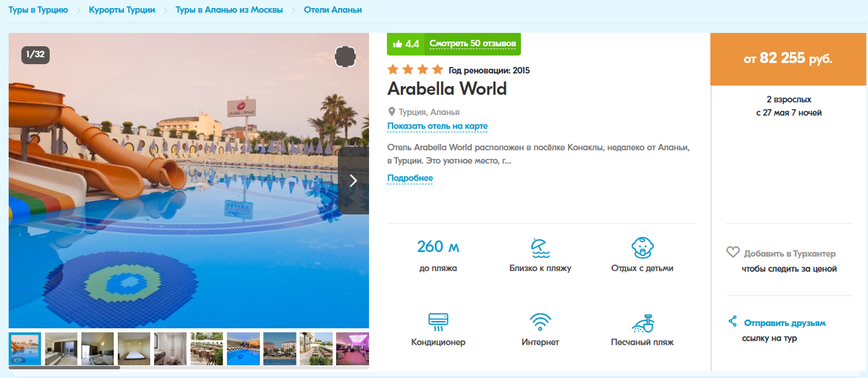Click the text 2 взрослых
The image size is (868, 378).
point(788,99)
